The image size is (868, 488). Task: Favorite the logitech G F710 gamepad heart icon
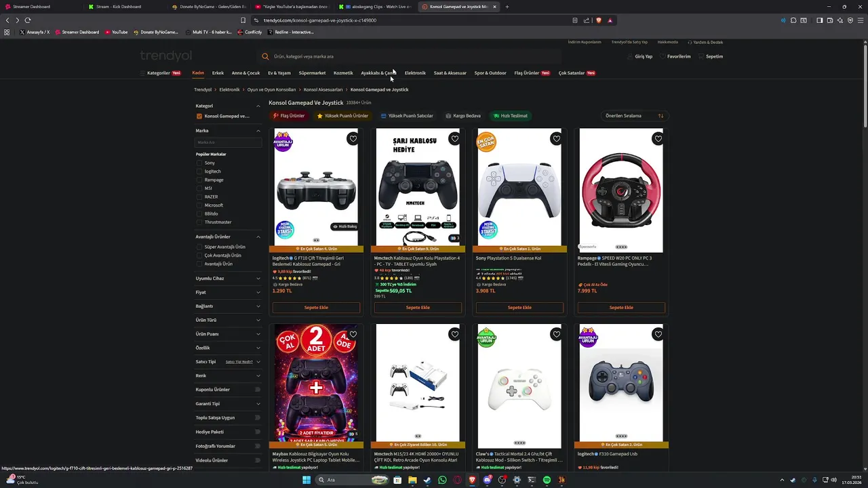pyautogui.click(x=353, y=139)
